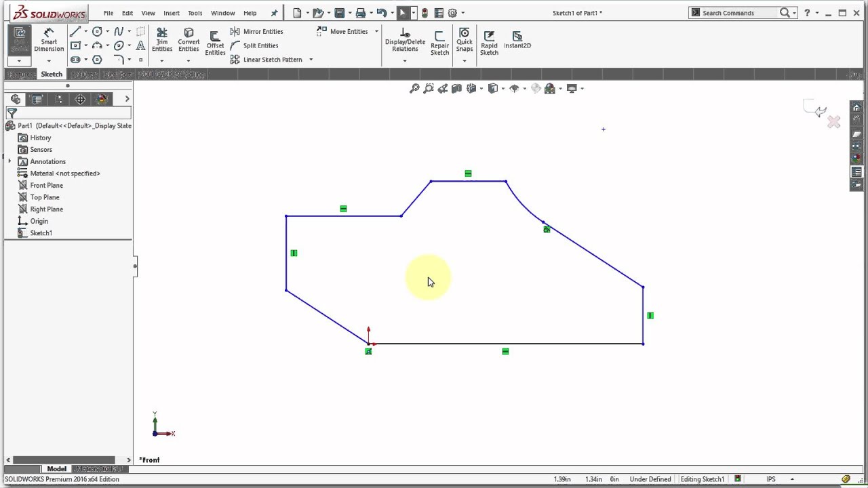
Task: Open the Insert menu
Action: point(172,13)
